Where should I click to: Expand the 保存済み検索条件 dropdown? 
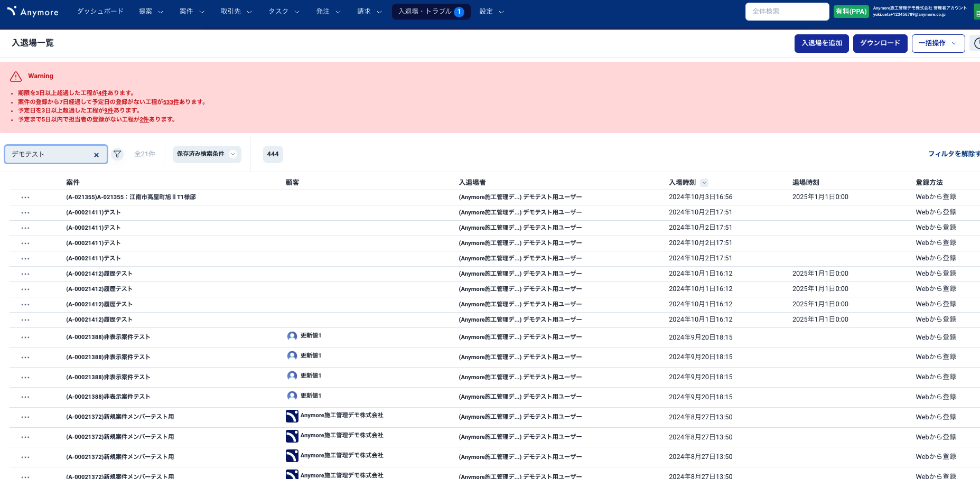pyautogui.click(x=207, y=154)
